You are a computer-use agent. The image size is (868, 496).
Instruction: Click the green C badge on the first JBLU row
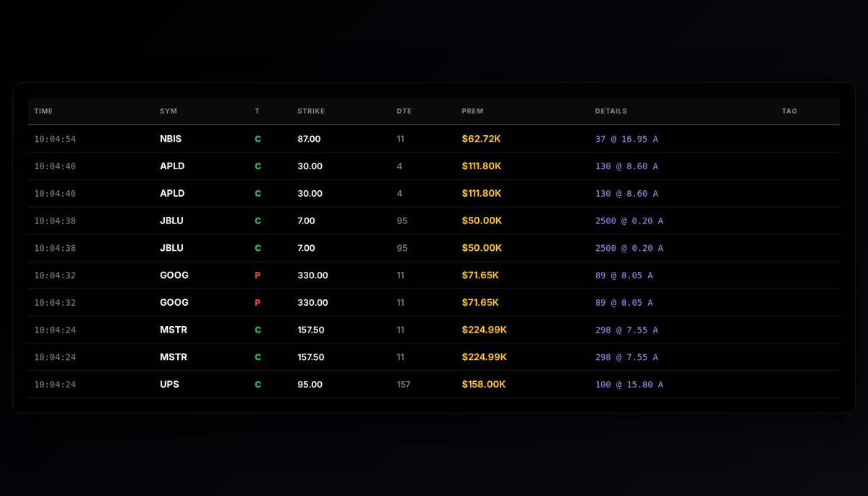(258, 221)
